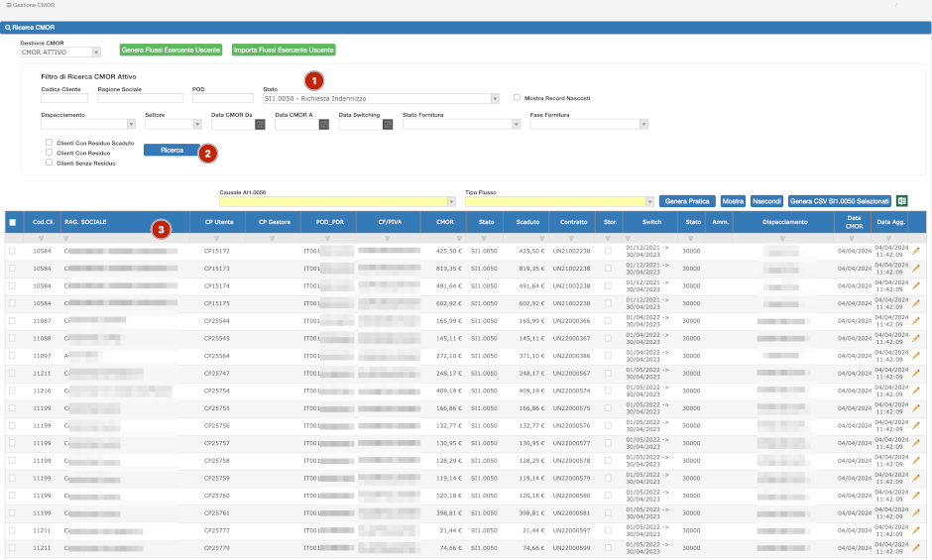Check Clienti Con Residuo Scaduto

pos(49,142)
